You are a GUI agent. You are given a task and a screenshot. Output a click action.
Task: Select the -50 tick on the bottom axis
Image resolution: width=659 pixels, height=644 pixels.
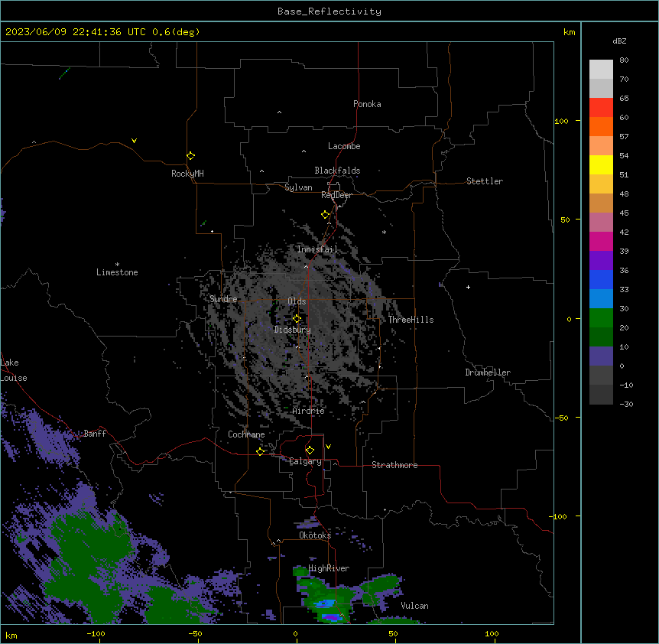click(x=195, y=633)
